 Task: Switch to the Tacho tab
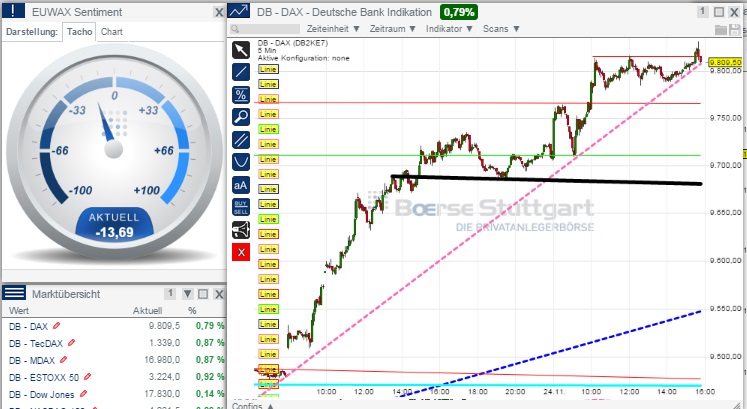tap(80, 32)
